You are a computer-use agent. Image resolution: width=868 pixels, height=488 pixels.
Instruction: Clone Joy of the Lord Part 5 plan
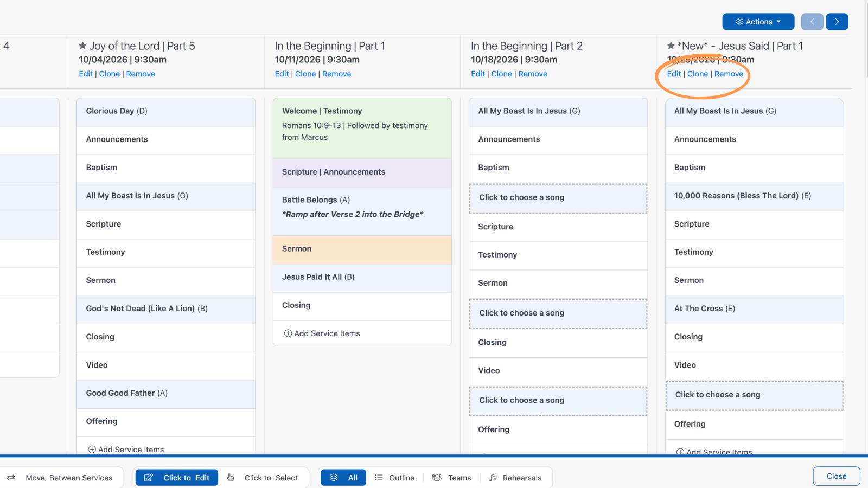tap(110, 74)
